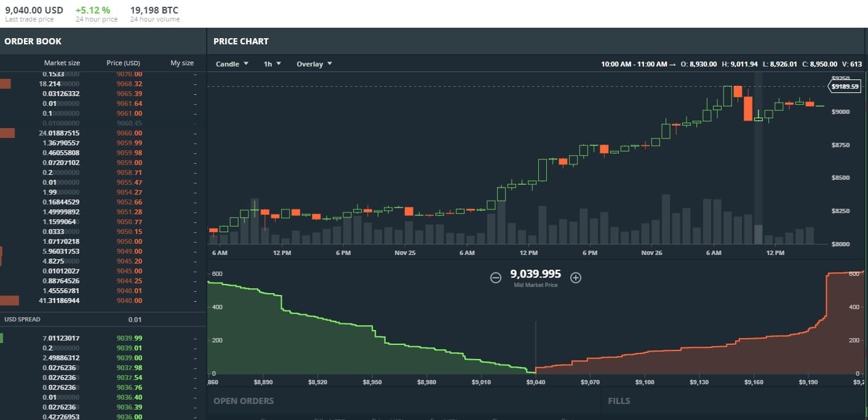Image resolution: width=868 pixels, height=420 pixels.
Task: Open the Candle chart type dropdown
Action: (x=232, y=64)
